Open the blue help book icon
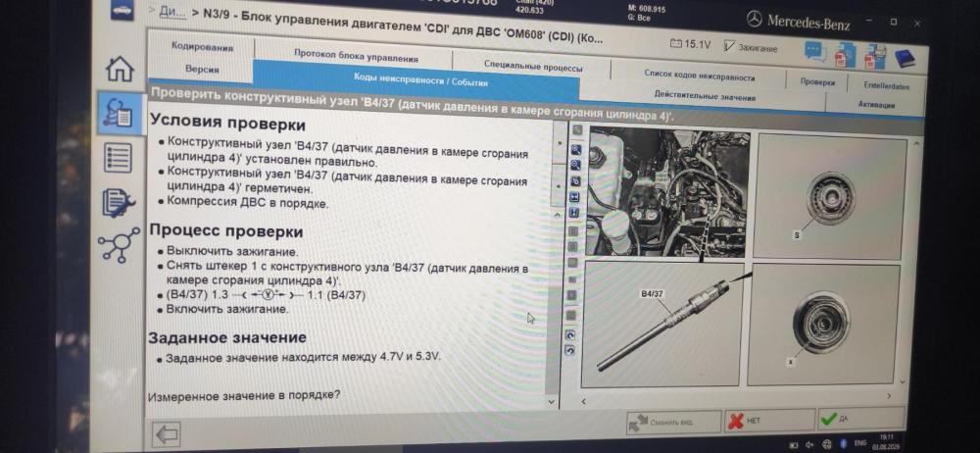 (905, 58)
